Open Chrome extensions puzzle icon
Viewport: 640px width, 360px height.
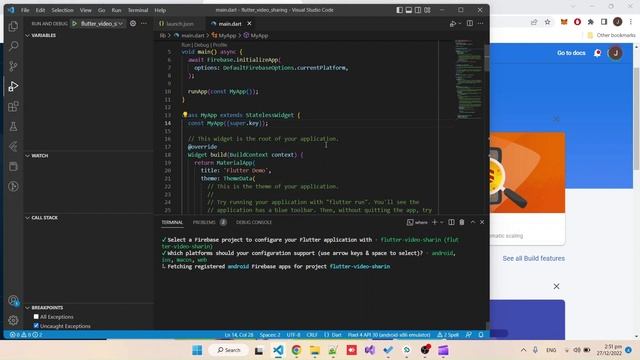point(590,22)
